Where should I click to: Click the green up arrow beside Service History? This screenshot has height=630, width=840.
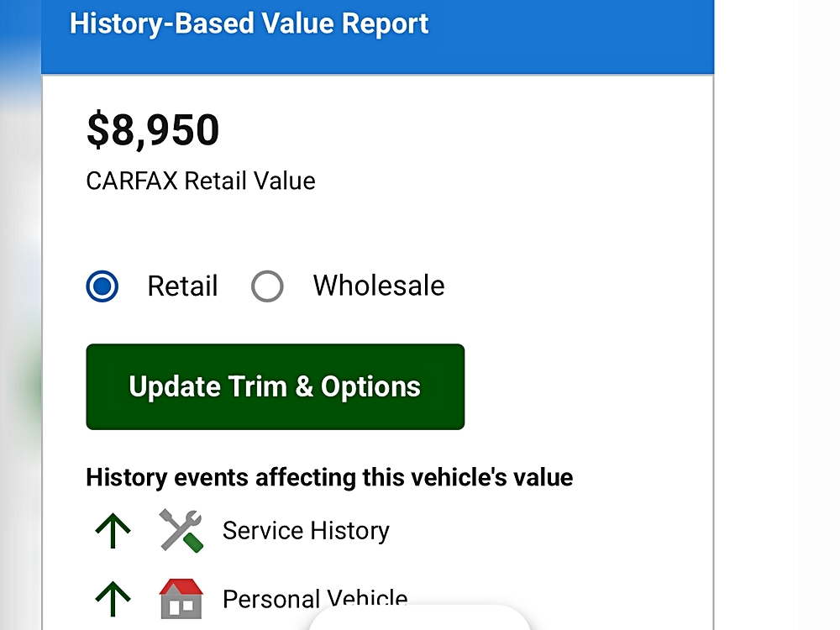click(x=113, y=530)
